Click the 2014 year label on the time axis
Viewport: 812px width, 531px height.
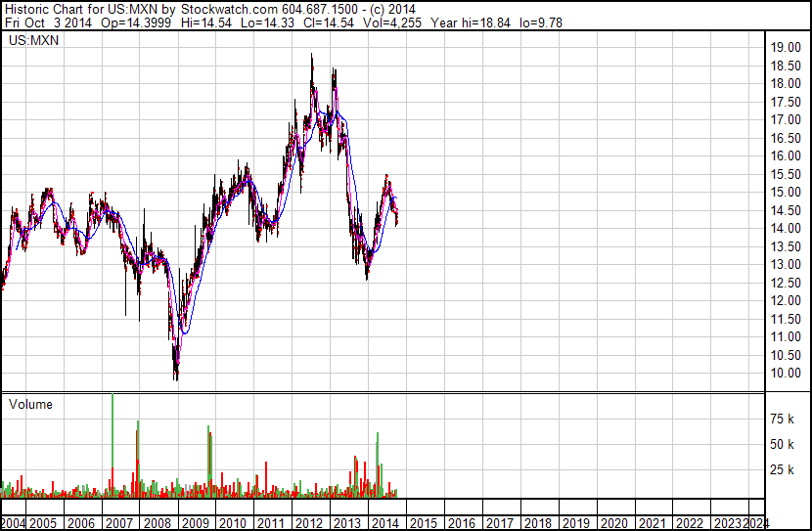384,523
